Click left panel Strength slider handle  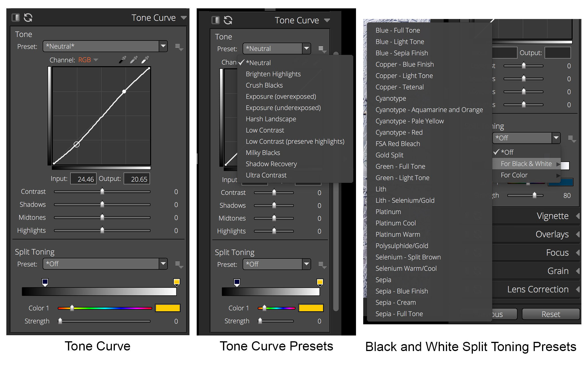pyautogui.click(x=60, y=321)
